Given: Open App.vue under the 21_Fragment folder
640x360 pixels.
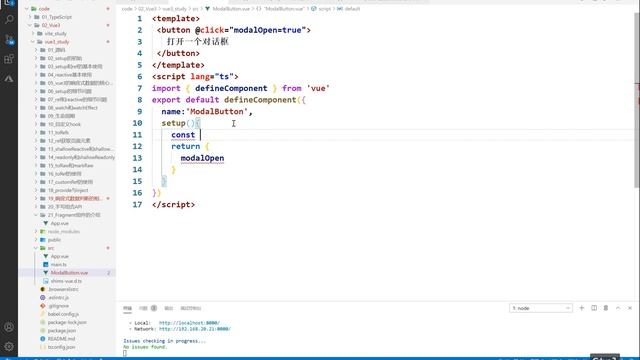Looking at the screenshot, I should (x=60, y=223).
